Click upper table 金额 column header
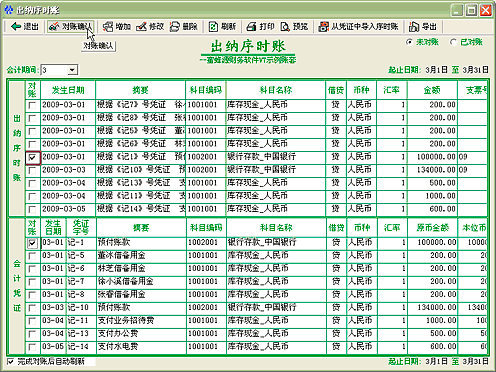 [432, 90]
